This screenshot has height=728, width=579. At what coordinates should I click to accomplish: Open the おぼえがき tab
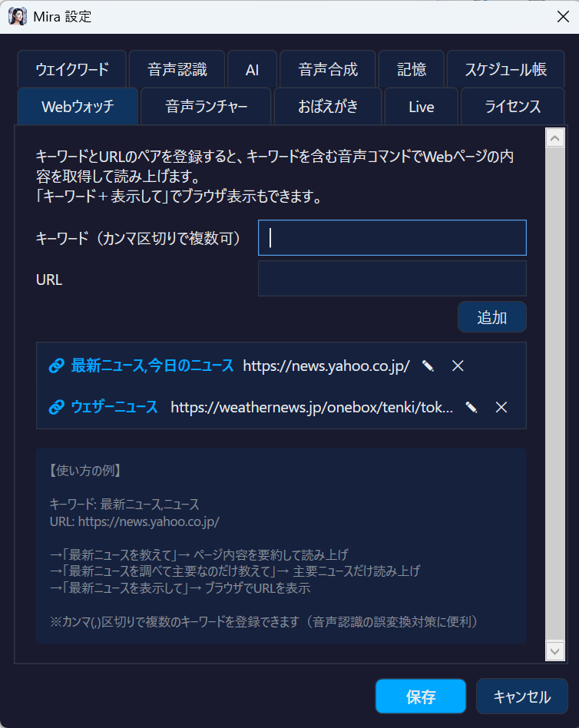click(328, 106)
